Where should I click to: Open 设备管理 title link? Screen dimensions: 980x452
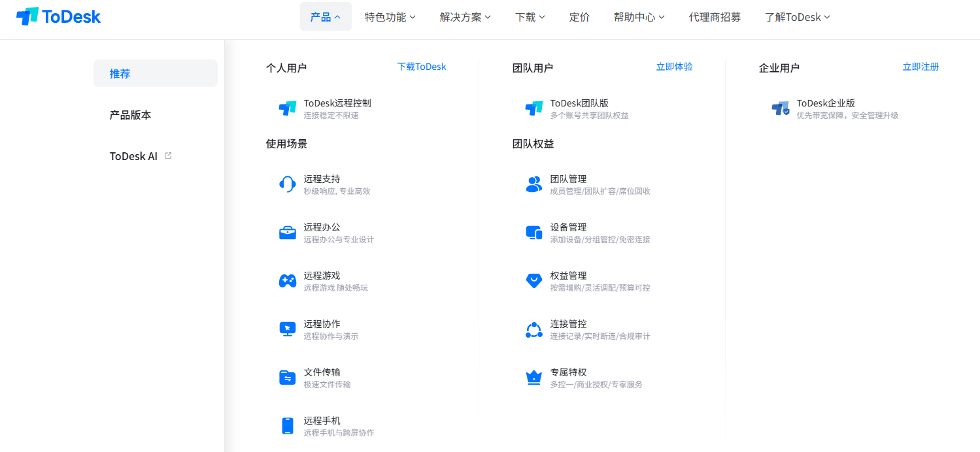pos(569,227)
